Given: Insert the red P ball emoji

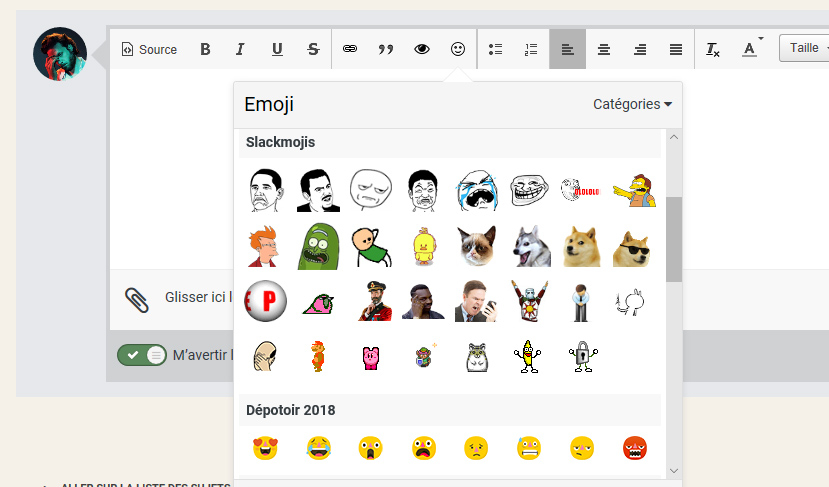Looking at the screenshot, I should [265, 301].
